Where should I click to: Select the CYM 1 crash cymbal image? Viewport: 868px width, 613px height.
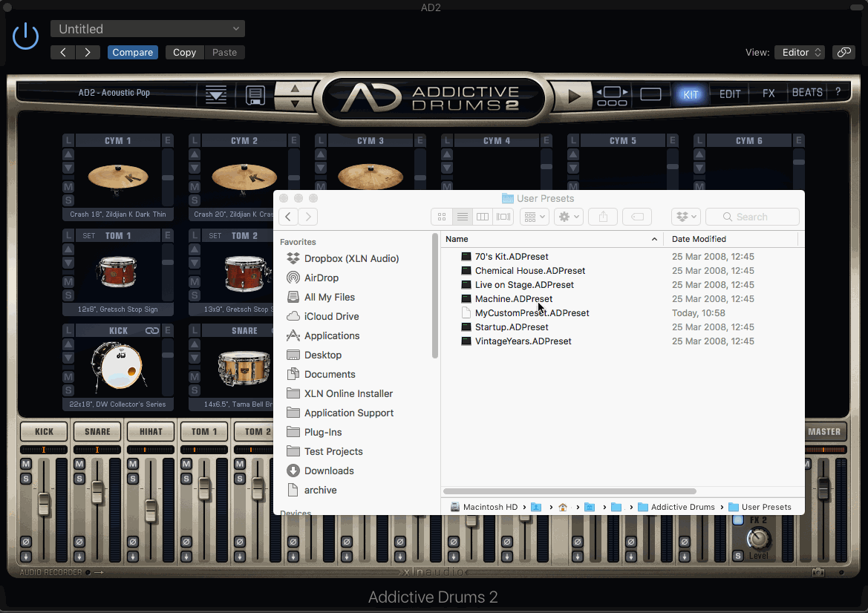pos(118,177)
